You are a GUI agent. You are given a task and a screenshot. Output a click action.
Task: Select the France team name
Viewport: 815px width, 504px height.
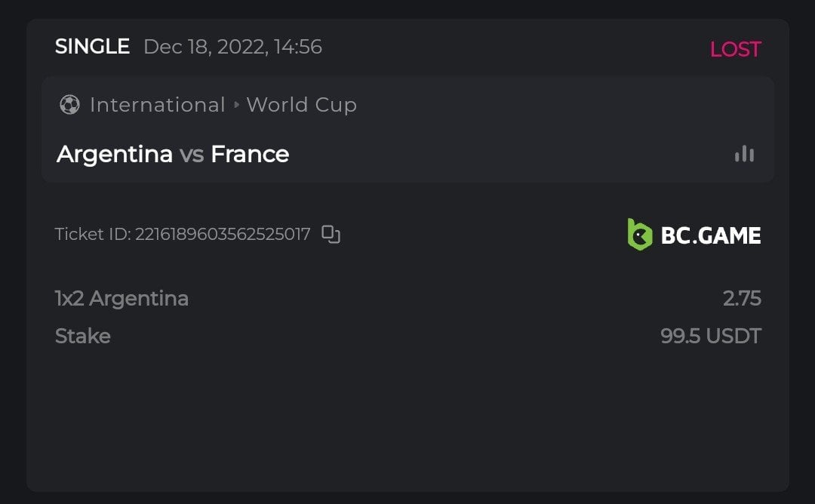(250, 154)
